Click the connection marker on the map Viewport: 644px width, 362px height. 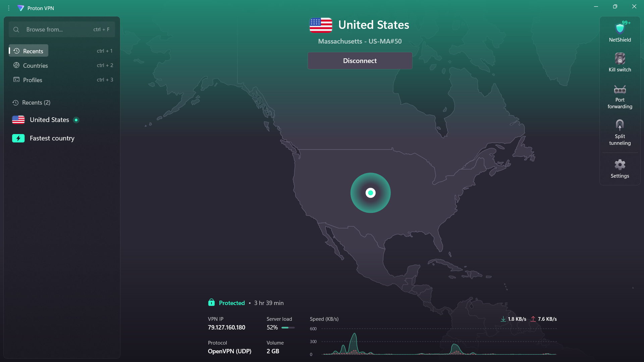coord(370,193)
